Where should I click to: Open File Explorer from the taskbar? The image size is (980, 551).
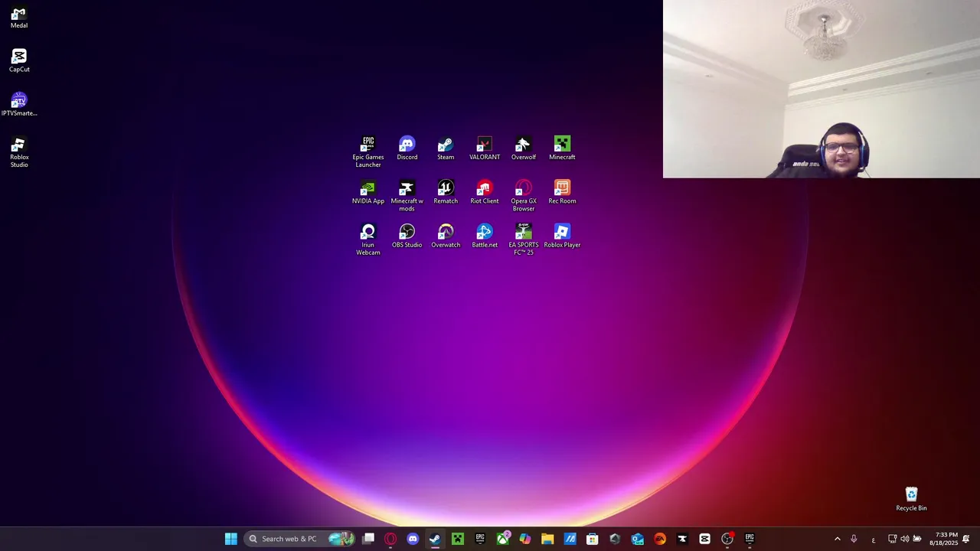coord(547,539)
